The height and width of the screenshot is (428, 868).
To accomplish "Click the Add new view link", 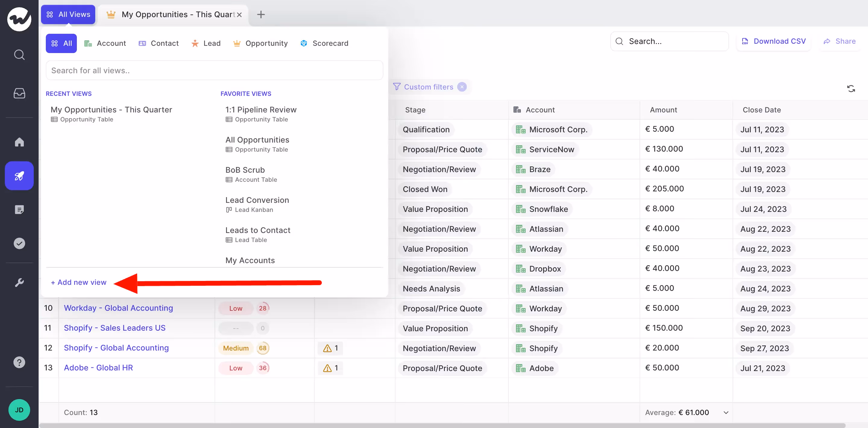I will 78,282.
